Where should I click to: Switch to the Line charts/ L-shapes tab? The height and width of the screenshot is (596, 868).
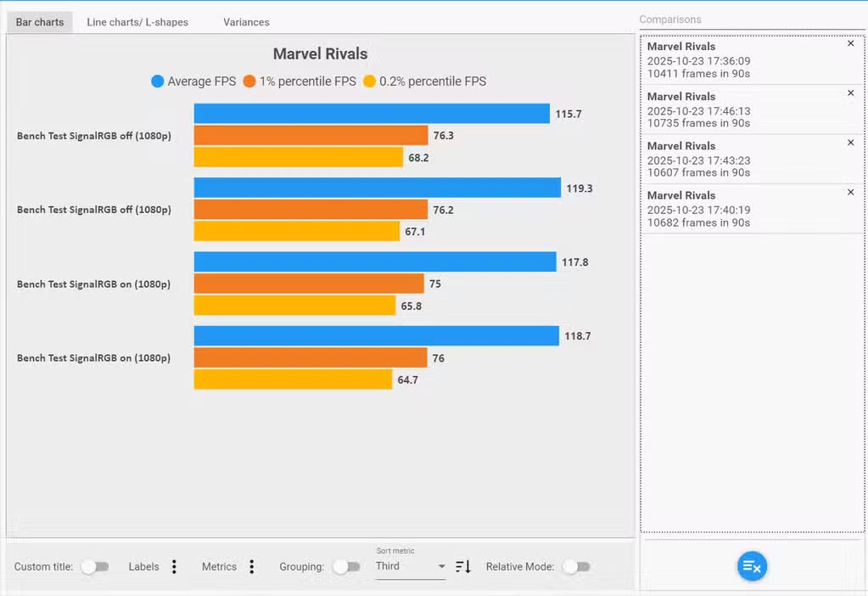(137, 22)
